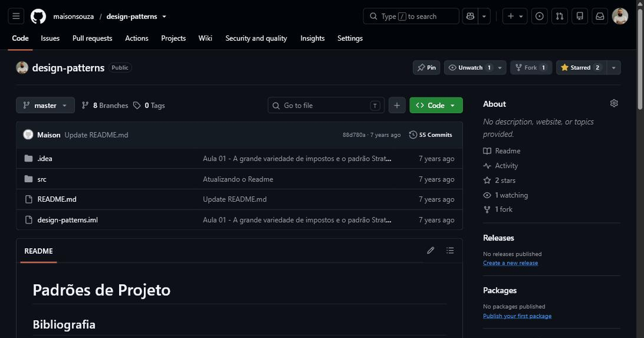Click the fork icon beside 1 fork

point(487,209)
